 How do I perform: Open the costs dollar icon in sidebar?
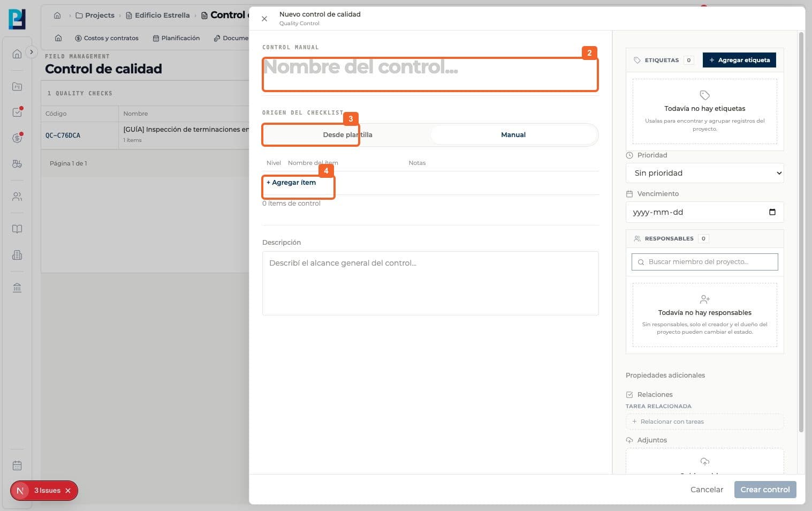click(17, 138)
